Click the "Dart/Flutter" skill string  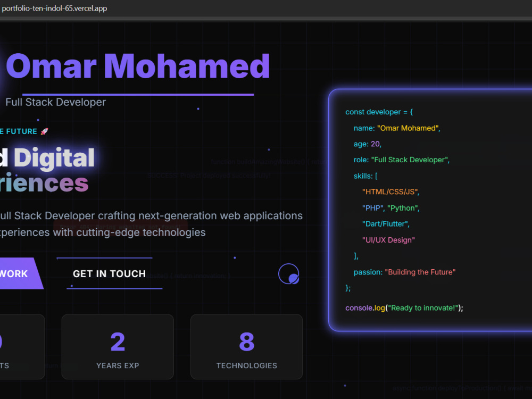click(386, 224)
